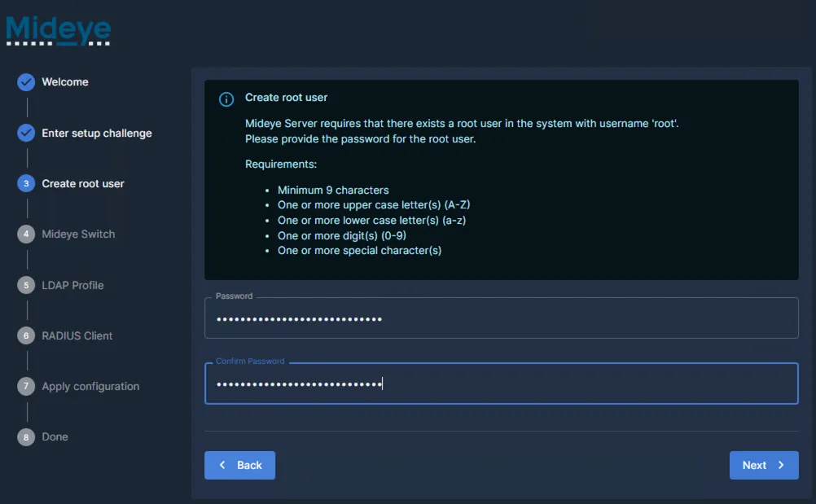Click the step 6 RADIUS Client circle
Screen dimensions: 816x504
click(24, 335)
